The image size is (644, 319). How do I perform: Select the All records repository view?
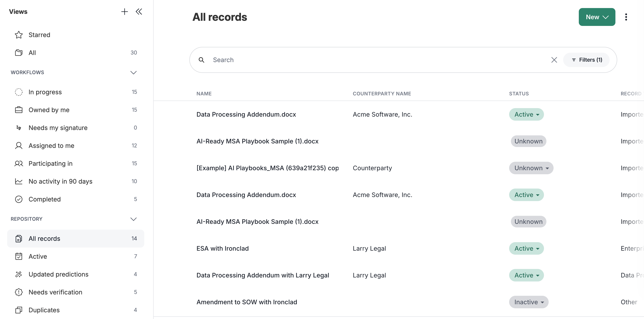(x=75, y=238)
